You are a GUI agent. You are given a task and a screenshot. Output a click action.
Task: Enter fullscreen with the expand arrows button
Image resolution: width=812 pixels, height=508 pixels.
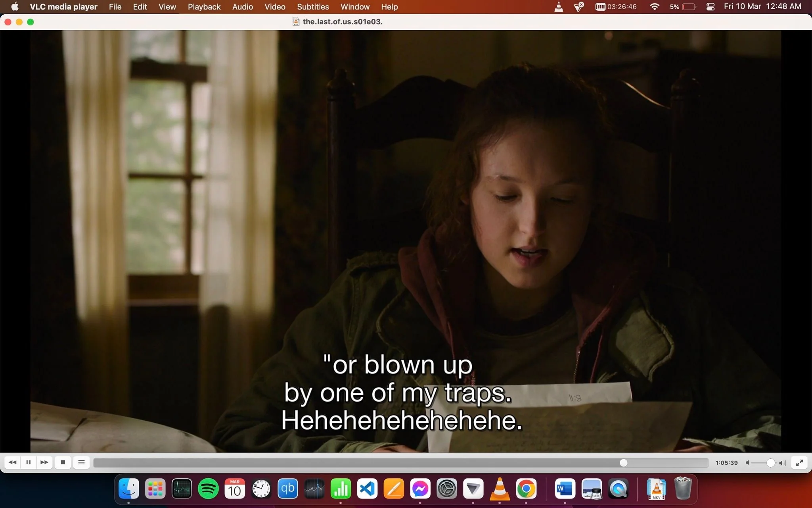point(799,462)
